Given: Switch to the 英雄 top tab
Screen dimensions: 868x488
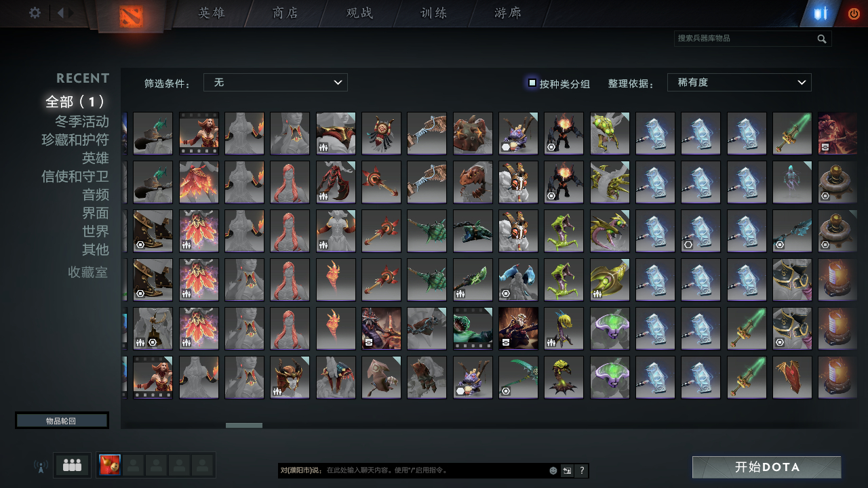Looking at the screenshot, I should tap(212, 14).
